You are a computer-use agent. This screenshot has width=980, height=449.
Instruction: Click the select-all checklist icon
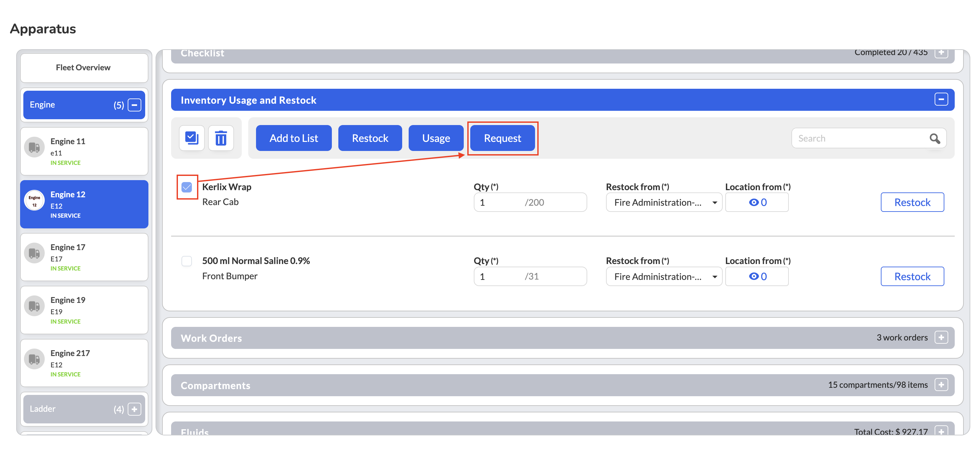192,138
